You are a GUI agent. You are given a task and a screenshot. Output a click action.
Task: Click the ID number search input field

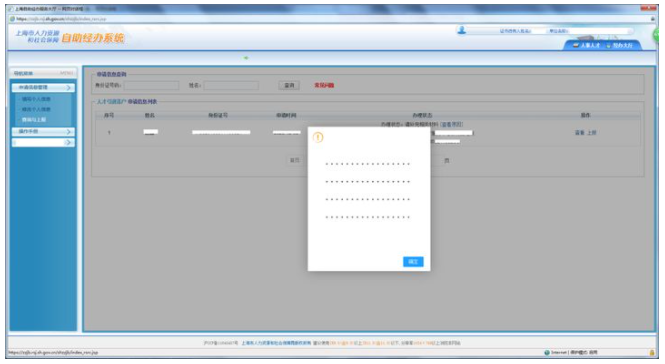[151, 86]
